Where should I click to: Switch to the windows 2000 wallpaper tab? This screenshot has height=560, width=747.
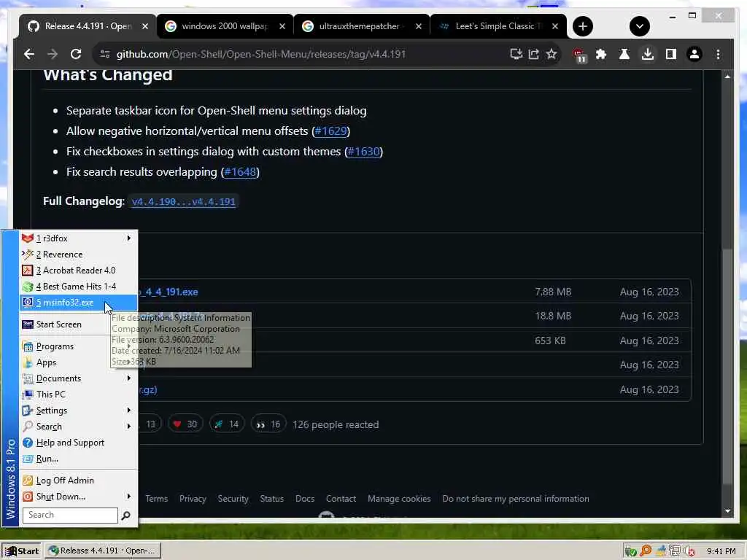[x=225, y=26]
